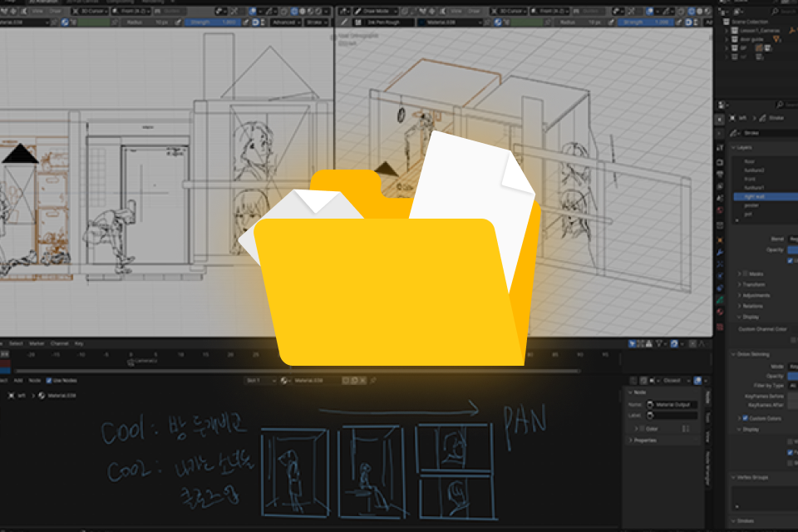Image resolution: width=798 pixels, height=532 pixels.
Task: Open the Advanced dropdown in left viewport header
Action: 286,22
